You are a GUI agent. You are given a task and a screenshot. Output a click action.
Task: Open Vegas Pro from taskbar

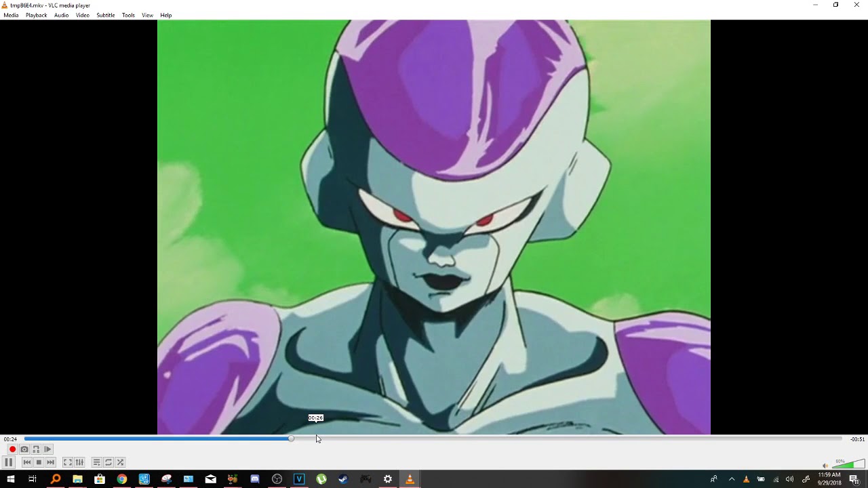point(299,479)
